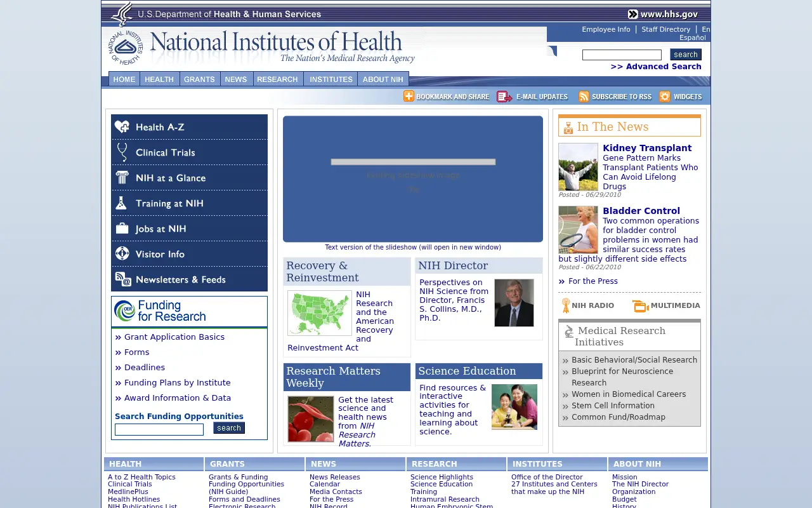
Task: Select the RESEARCH navigation tab
Action: coord(278,79)
